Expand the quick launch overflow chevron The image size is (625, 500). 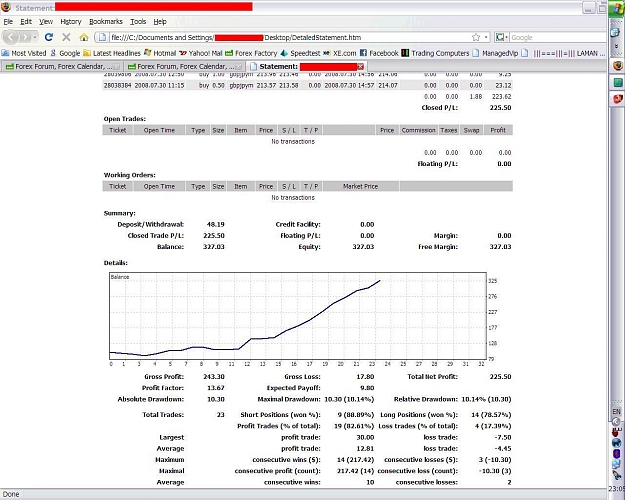click(x=617, y=47)
